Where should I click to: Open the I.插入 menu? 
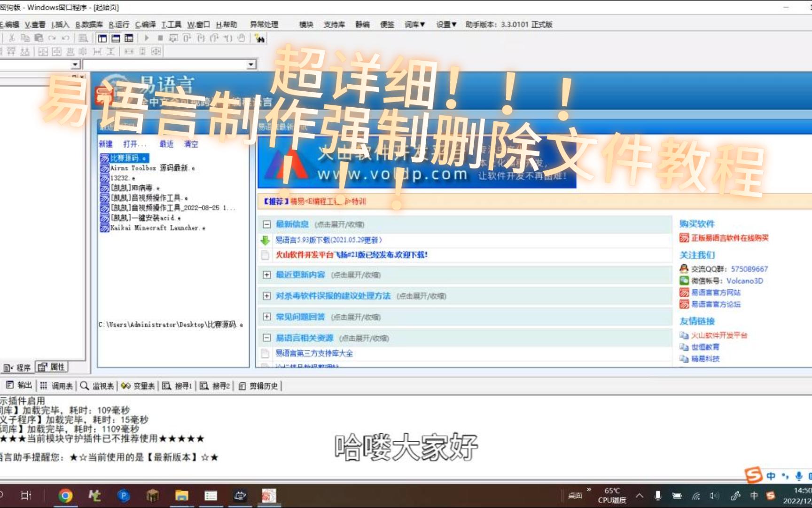click(x=60, y=24)
